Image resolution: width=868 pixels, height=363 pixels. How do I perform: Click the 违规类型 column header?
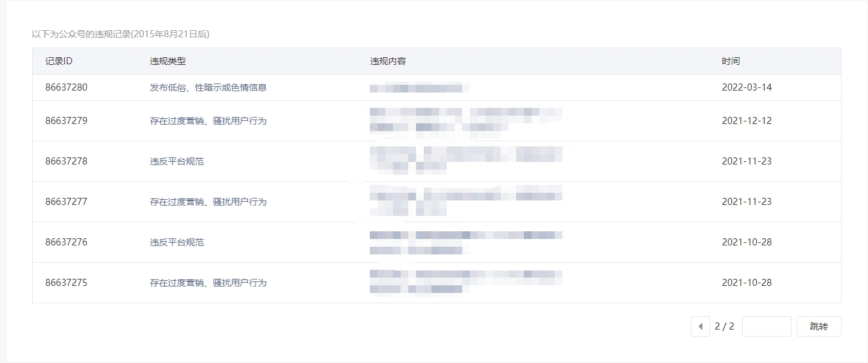click(x=168, y=61)
